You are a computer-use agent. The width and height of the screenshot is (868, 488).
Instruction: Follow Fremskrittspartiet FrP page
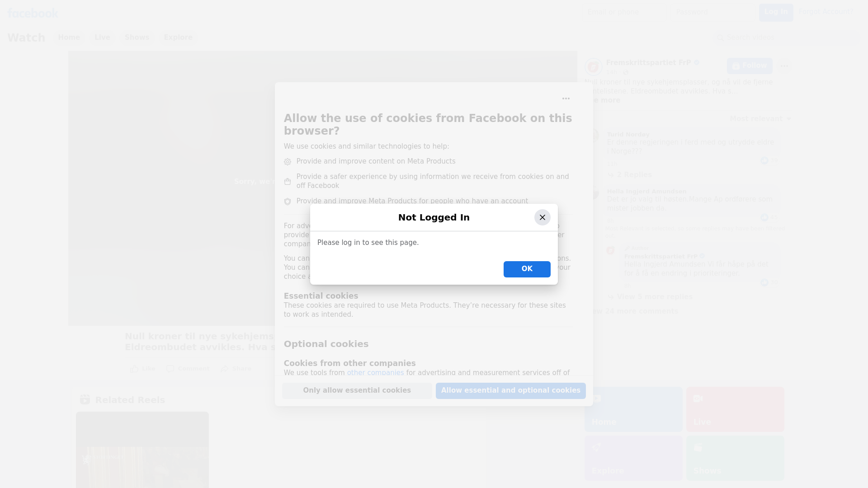(x=750, y=66)
